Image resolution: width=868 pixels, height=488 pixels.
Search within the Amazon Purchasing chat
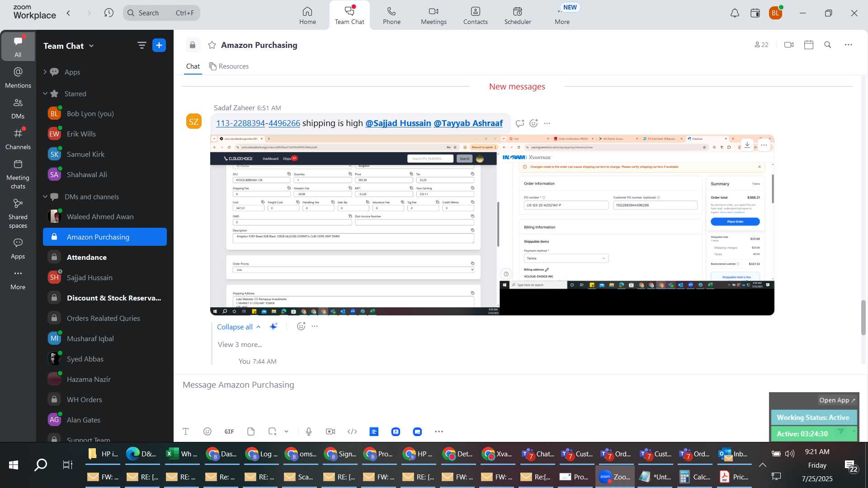pos(828,45)
